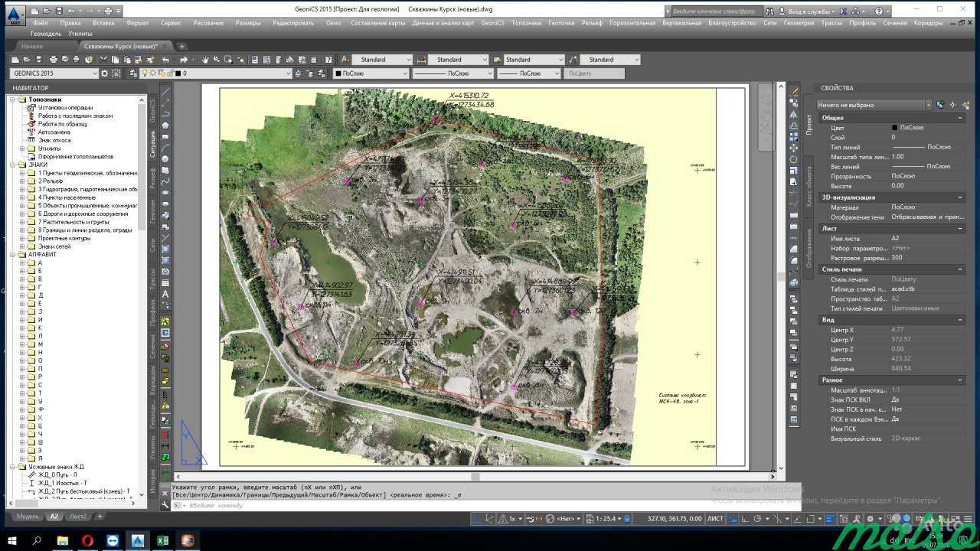Click the Help icon in title bar
This screenshot has height=551, width=980.
tap(878, 11)
